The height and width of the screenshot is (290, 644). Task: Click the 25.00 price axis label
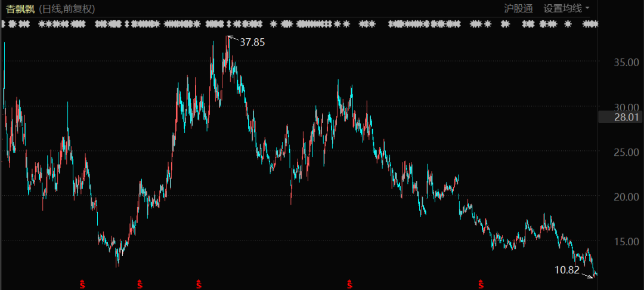(x=626, y=152)
